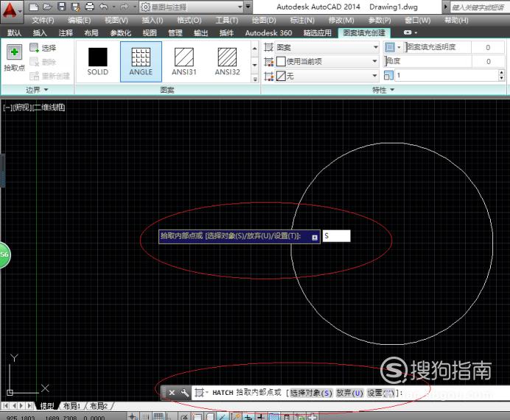The image size is (510, 420).
Task: Toggle grid display in status bar
Action: [x=158, y=416]
